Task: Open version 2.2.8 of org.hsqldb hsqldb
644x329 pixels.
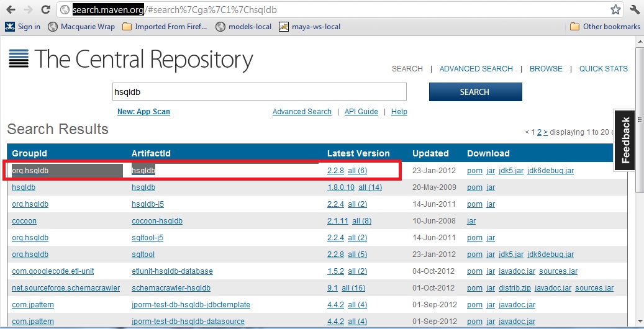Action: (x=335, y=171)
